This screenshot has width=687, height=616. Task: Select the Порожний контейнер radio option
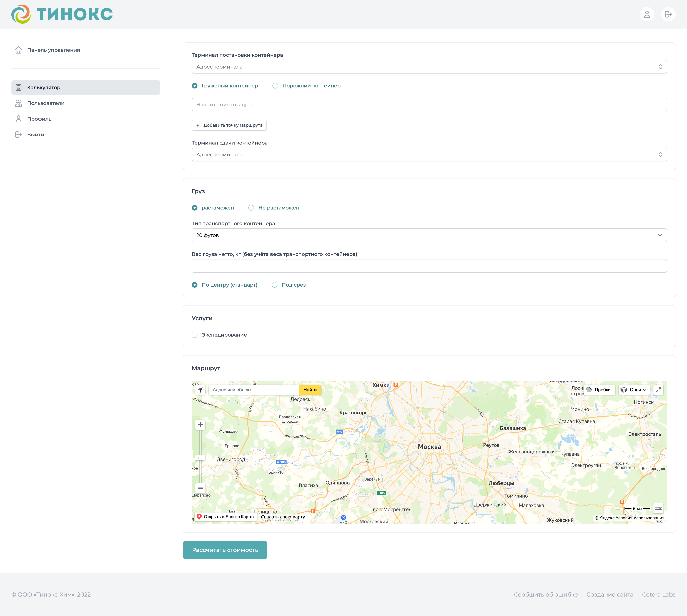pos(275,86)
